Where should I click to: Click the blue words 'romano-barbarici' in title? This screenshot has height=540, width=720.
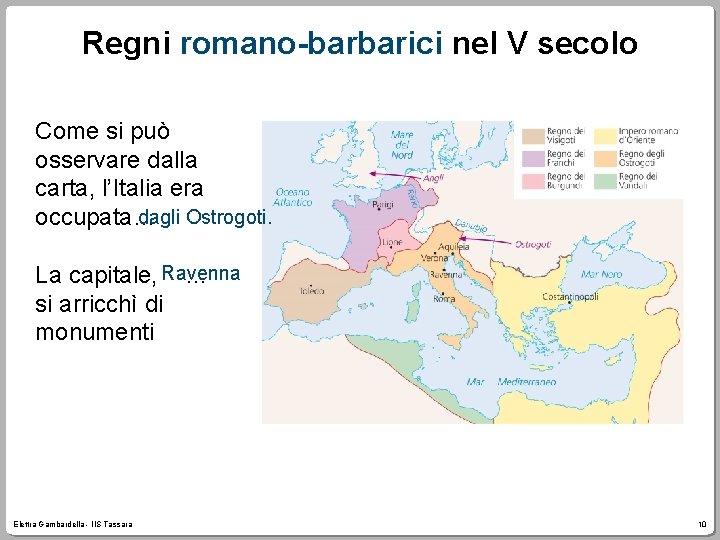tap(311, 43)
